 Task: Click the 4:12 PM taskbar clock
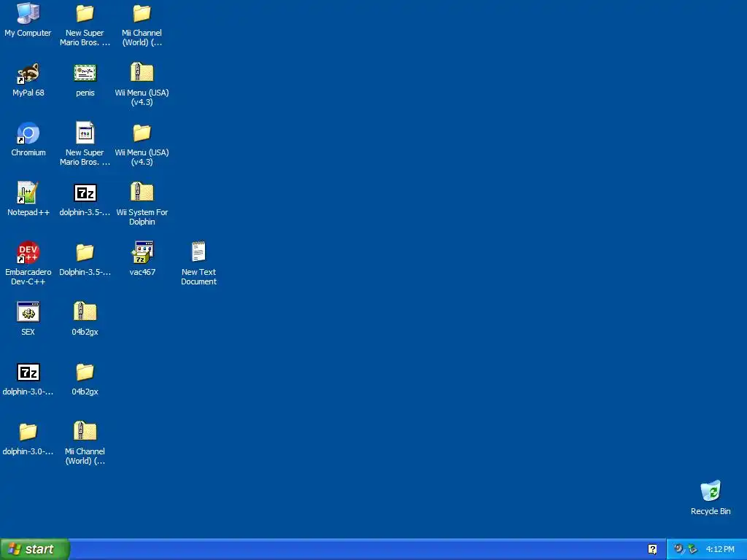pyautogui.click(x=720, y=549)
